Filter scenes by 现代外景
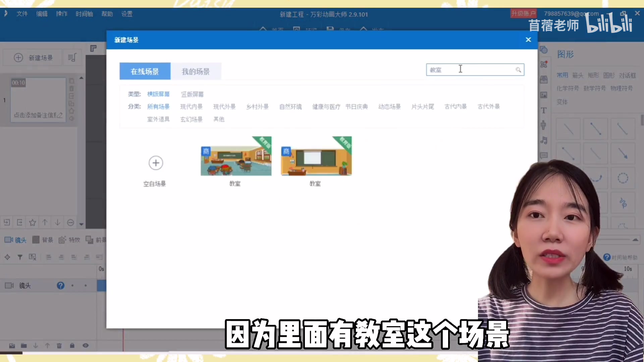This screenshot has height=362, width=644. pyautogui.click(x=224, y=107)
